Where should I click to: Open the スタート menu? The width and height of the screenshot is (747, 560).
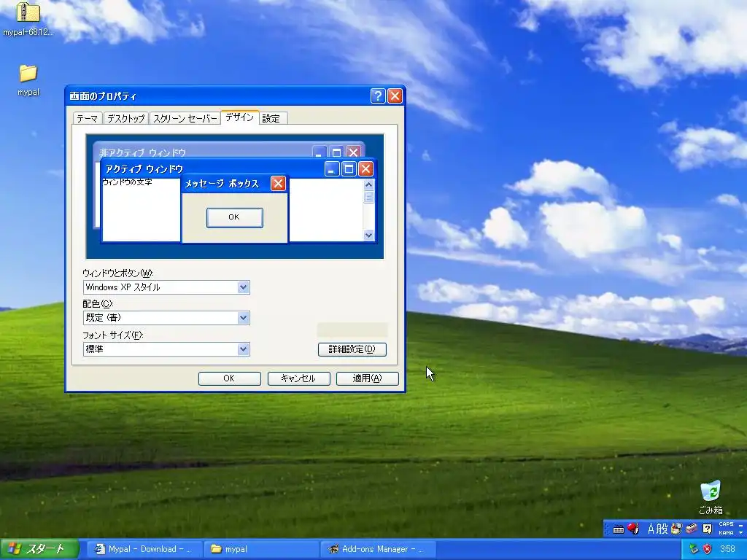point(39,549)
